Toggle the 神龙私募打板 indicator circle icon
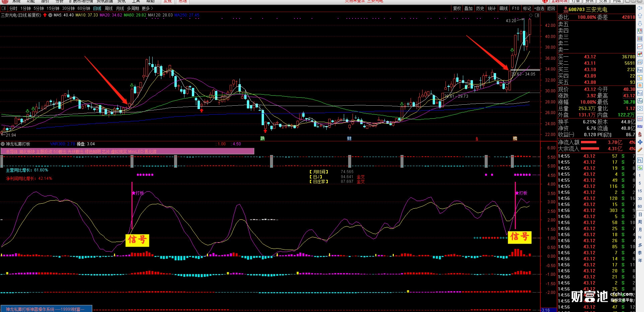This screenshot has width=644, height=312. [x=3, y=144]
